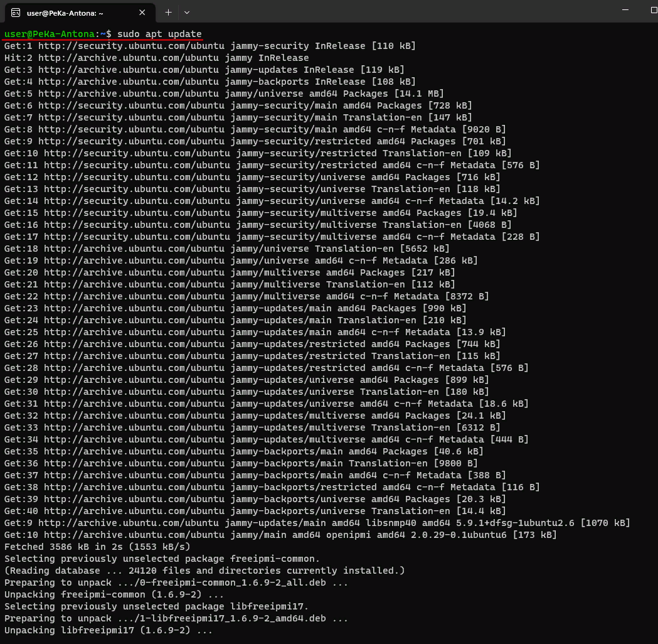Click the Get:8 line showing 9020 B
The height and width of the screenshot is (644, 658).
[255, 129]
